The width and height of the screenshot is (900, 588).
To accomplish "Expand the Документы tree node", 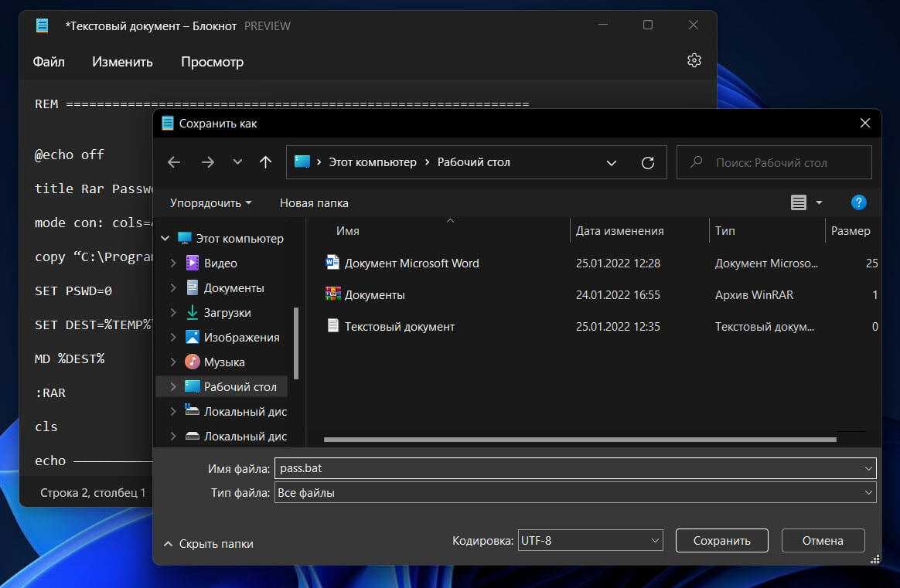I will [x=172, y=287].
